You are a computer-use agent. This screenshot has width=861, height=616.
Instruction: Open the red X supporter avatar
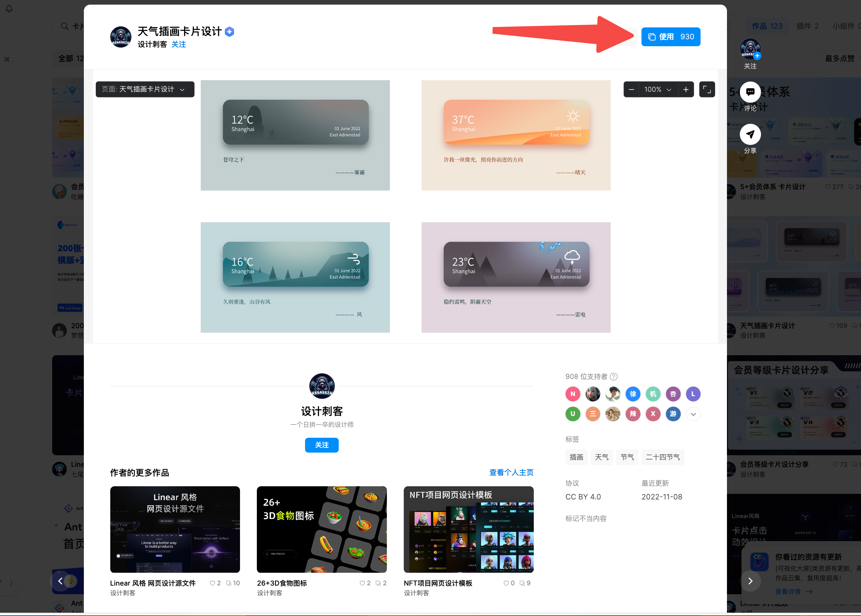(653, 414)
